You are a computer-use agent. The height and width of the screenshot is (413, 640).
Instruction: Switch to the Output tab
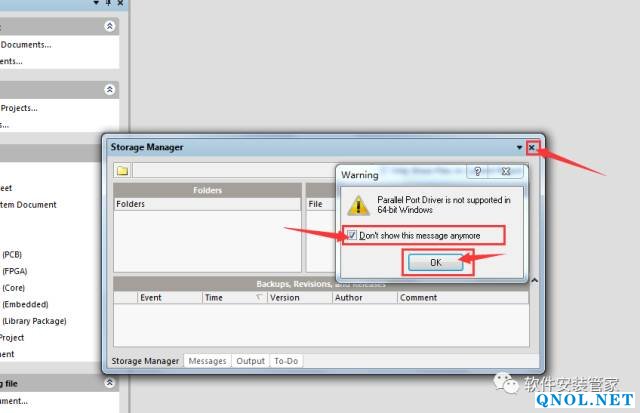(x=250, y=361)
